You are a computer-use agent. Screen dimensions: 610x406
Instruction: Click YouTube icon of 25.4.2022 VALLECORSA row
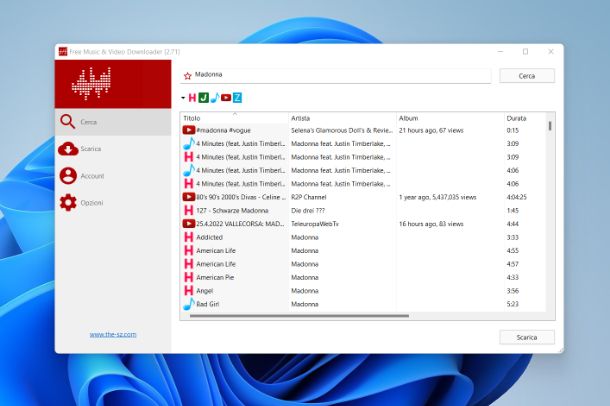[189, 224]
